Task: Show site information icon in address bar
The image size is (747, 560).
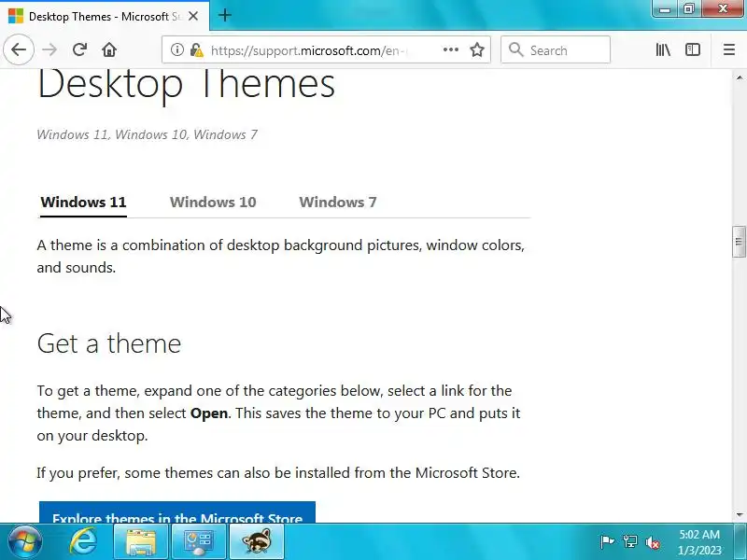Action: (177, 49)
